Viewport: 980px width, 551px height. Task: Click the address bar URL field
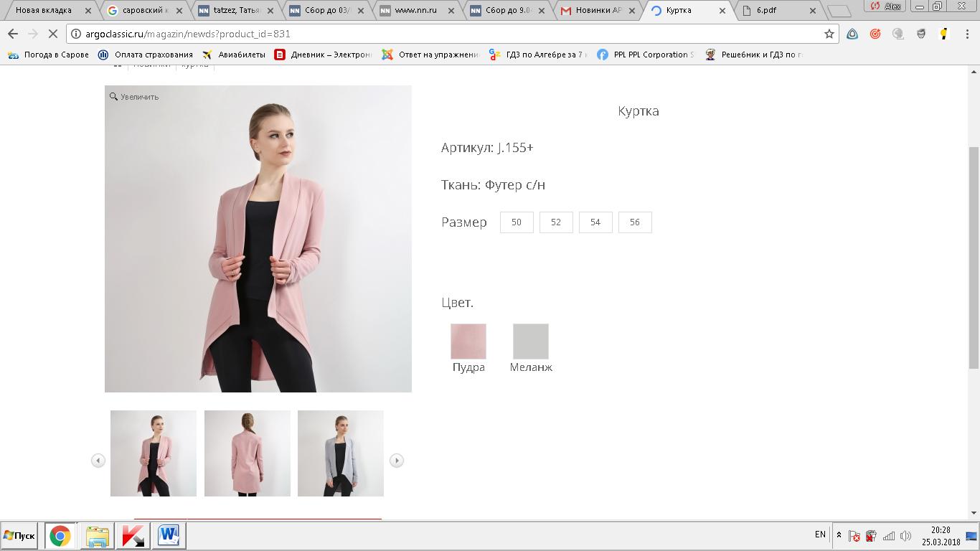[x=452, y=34]
